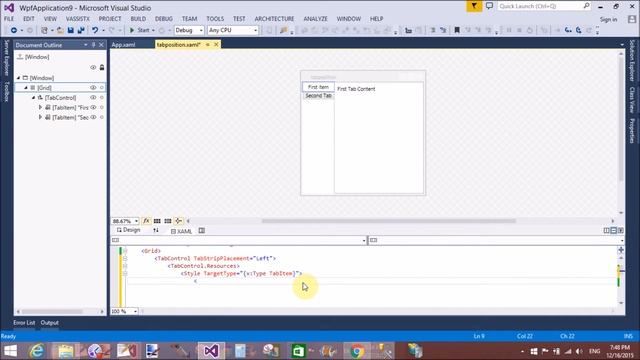640x360 pixels.
Task: Collapse pane using the rightmost split icon
Action: pyautogui.click(x=620, y=231)
